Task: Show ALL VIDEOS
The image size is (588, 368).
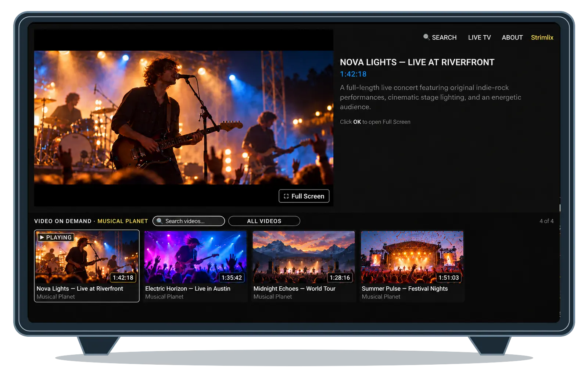Action: (x=264, y=221)
